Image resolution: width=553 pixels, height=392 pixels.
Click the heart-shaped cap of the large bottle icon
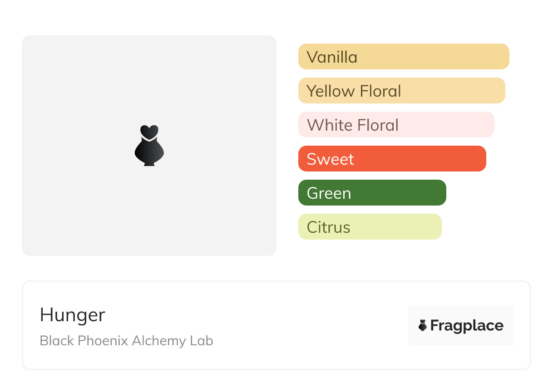(x=149, y=131)
